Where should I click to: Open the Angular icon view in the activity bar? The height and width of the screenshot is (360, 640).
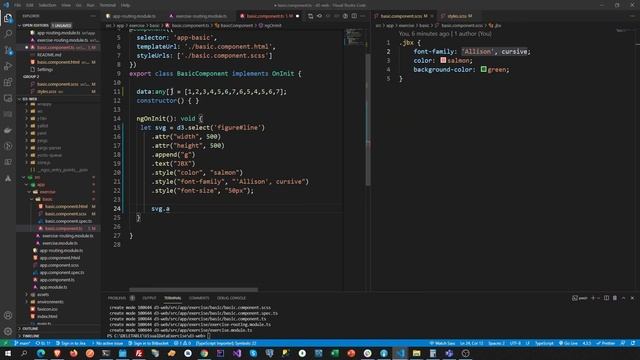tap(8, 178)
